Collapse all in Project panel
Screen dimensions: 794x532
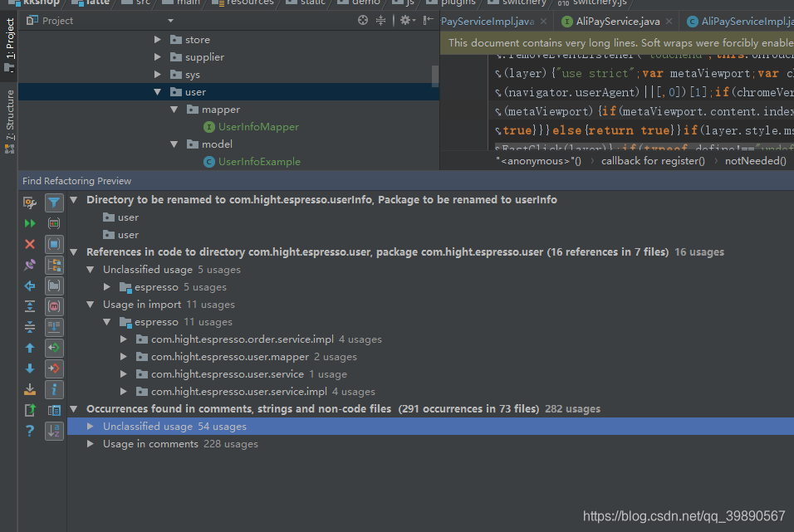click(380, 20)
